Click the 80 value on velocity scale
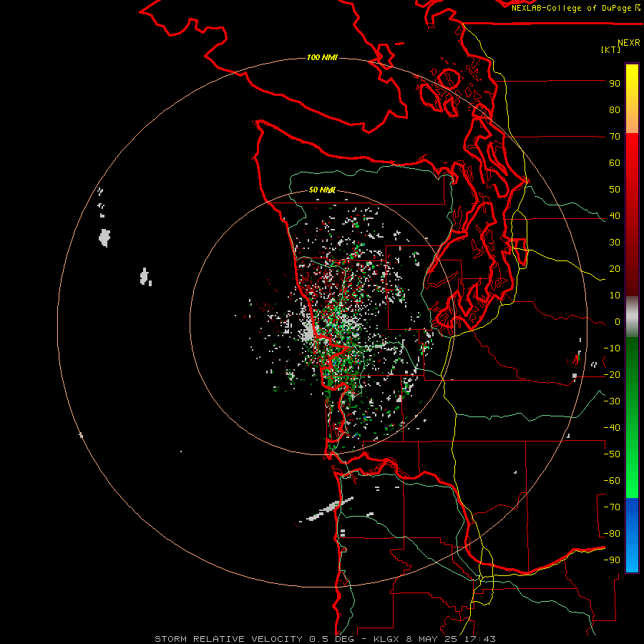Screen dimensions: 644x644 615,109
